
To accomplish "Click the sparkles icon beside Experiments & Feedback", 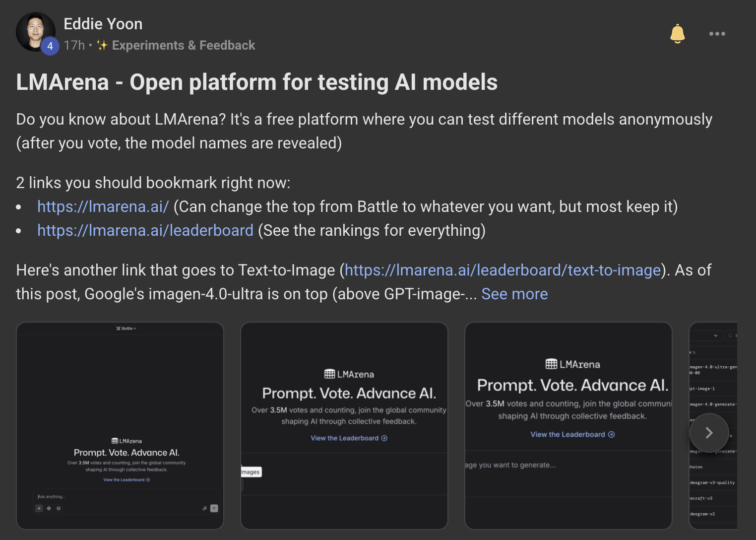I will [102, 45].
